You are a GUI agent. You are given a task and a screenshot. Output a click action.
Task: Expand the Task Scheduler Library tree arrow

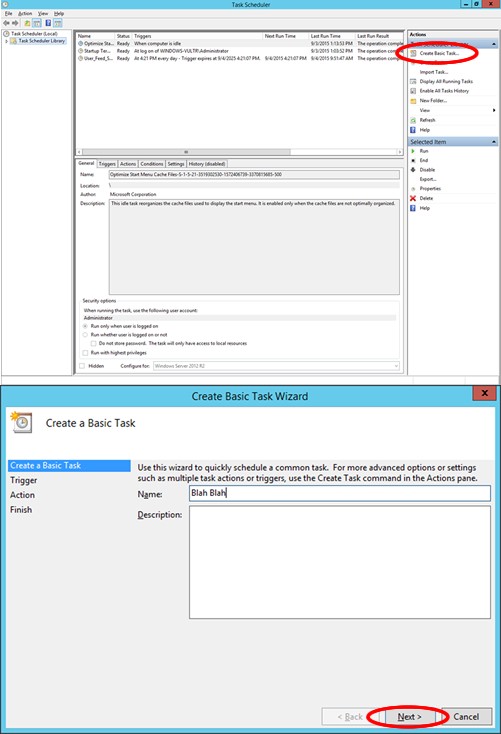coord(6,41)
